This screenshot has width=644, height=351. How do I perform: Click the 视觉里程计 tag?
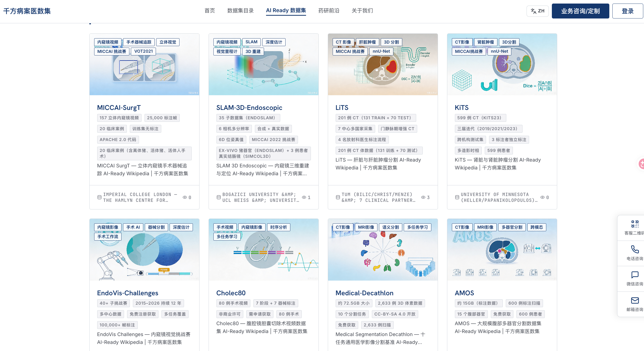[x=227, y=51]
